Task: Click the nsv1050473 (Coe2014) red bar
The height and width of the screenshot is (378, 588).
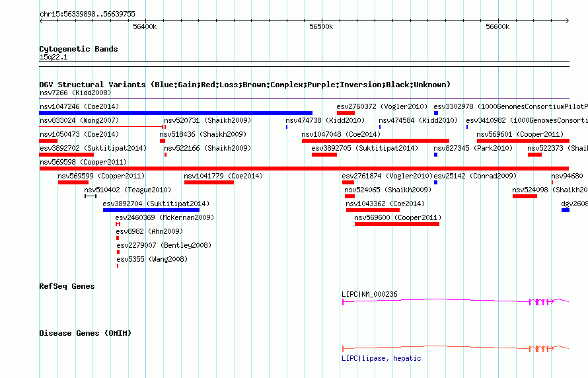Action: click(48, 141)
